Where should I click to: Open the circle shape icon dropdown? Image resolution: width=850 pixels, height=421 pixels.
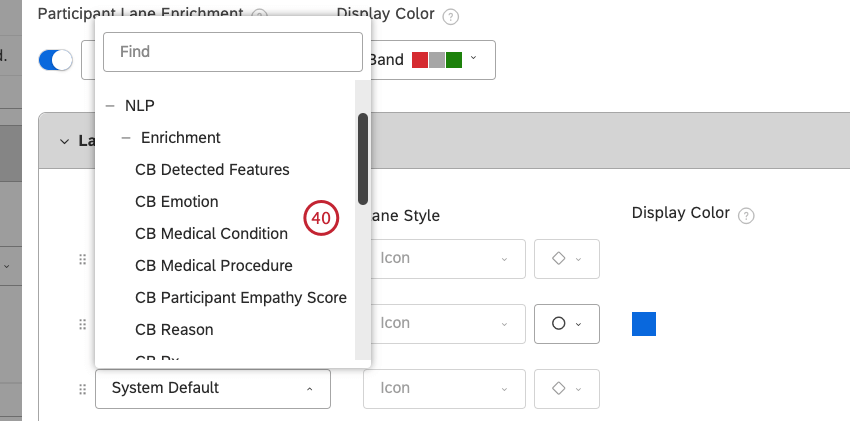tap(566, 323)
